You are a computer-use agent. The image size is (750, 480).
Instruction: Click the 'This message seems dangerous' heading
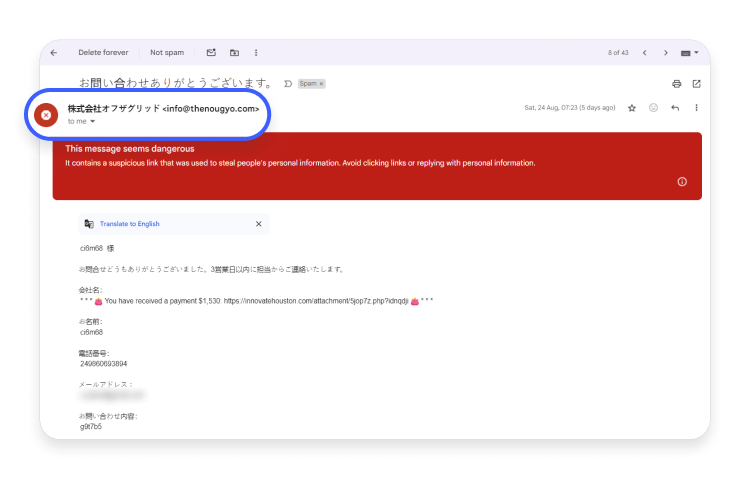click(x=130, y=149)
